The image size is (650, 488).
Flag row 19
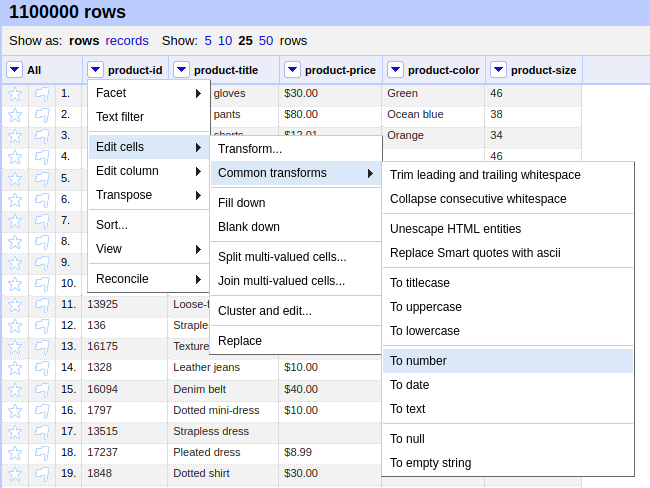pos(42,474)
